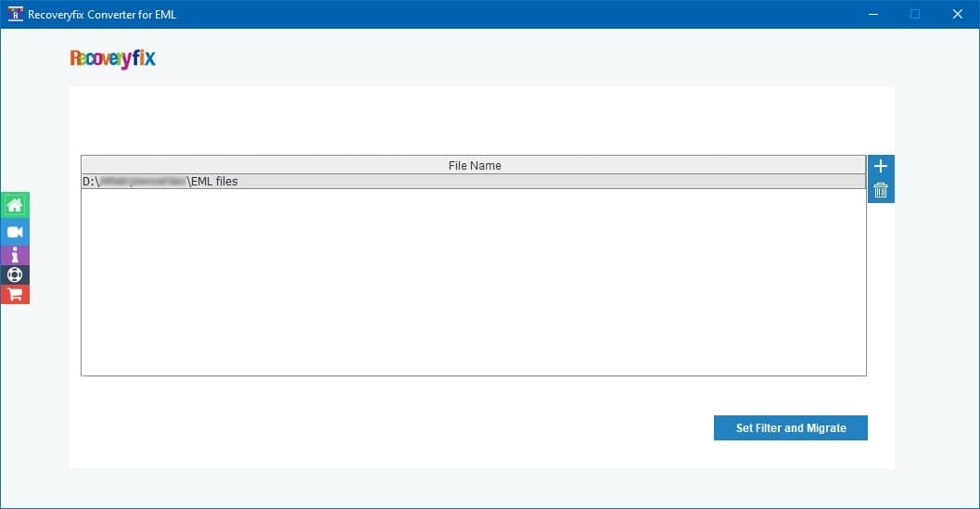The image size is (980, 509).
Task: Minimize the Recoveryfix Converter window
Action: pyautogui.click(x=873, y=14)
